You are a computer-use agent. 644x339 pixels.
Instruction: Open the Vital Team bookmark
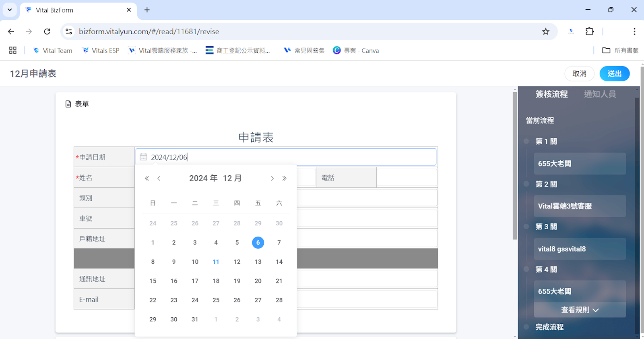53,50
